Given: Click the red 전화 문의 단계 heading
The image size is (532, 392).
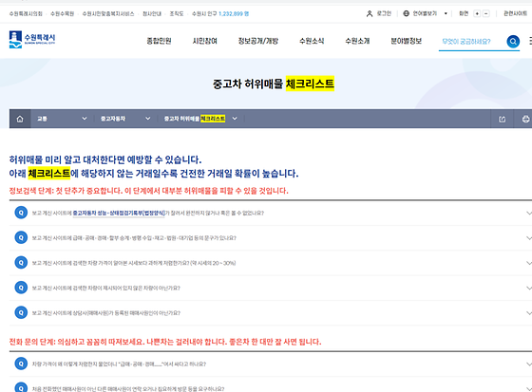Looking at the screenshot, I should [x=165, y=342].
